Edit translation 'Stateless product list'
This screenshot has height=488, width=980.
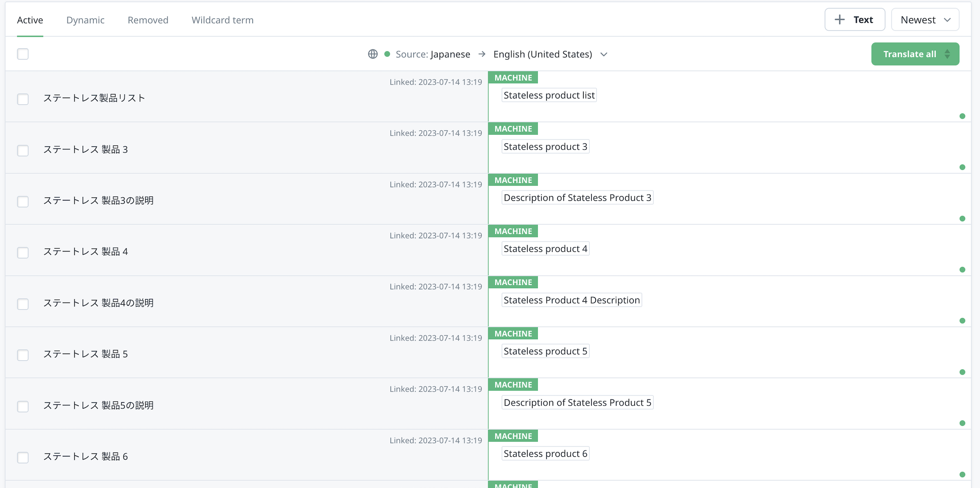point(549,95)
